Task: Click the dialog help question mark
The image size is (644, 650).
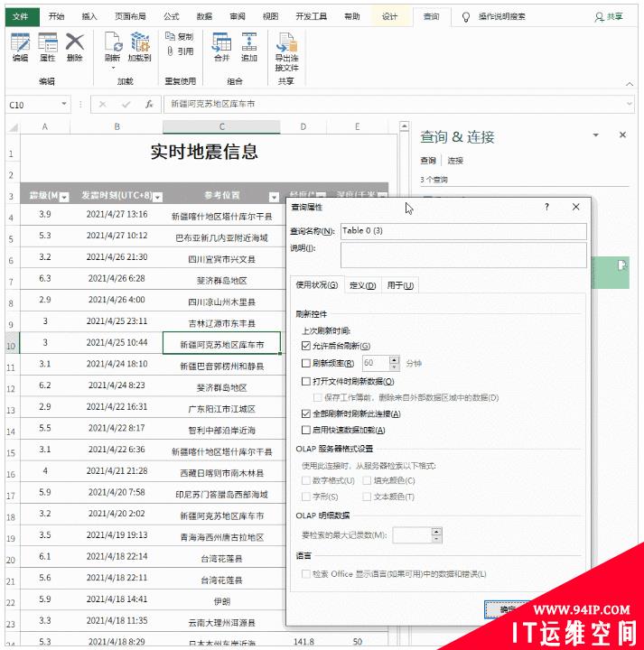Action: [547, 207]
